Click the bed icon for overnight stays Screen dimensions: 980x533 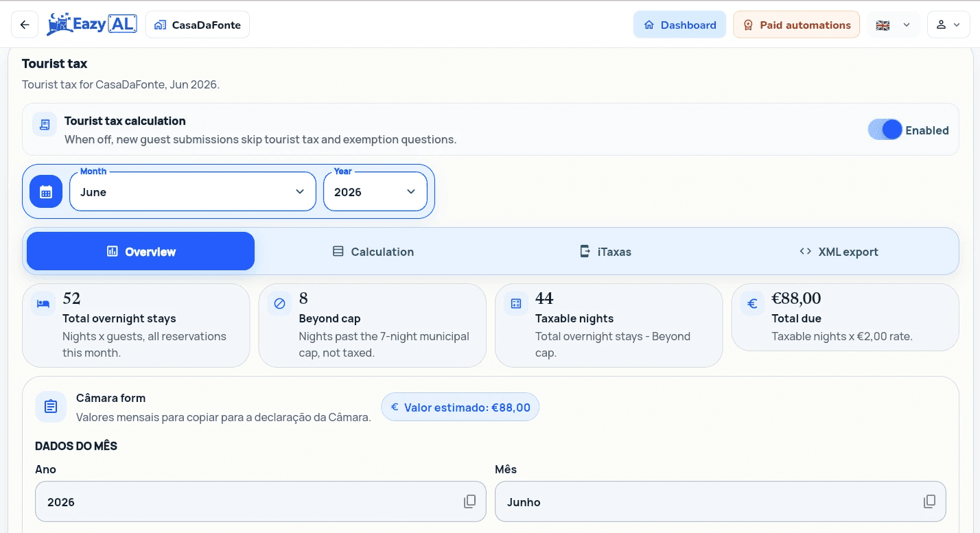[43, 304]
